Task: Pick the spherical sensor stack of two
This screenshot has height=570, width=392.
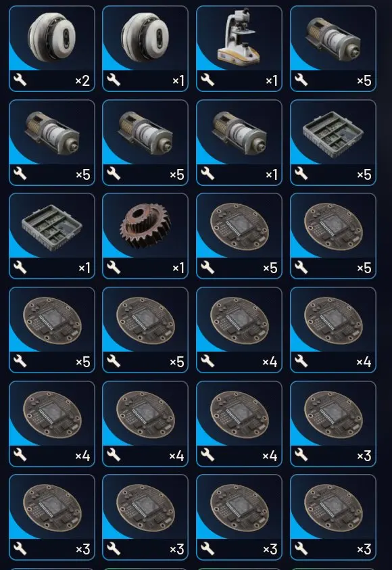Action: (52, 49)
